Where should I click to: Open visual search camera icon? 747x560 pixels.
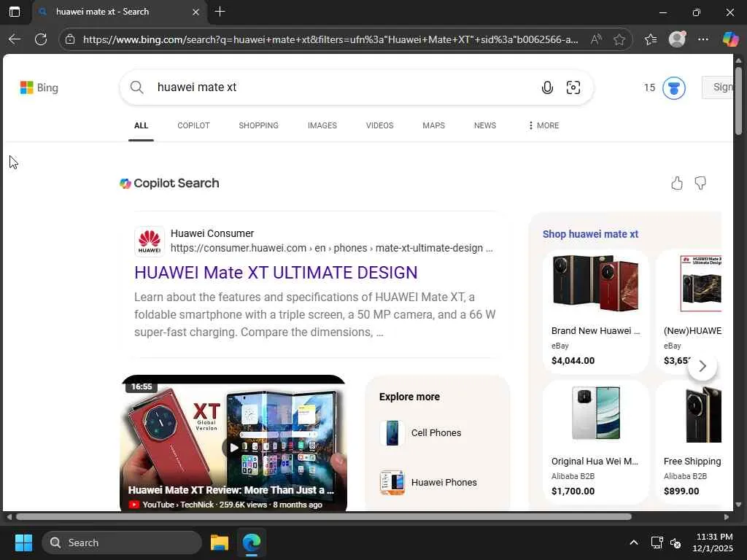pyautogui.click(x=573, y=87)
